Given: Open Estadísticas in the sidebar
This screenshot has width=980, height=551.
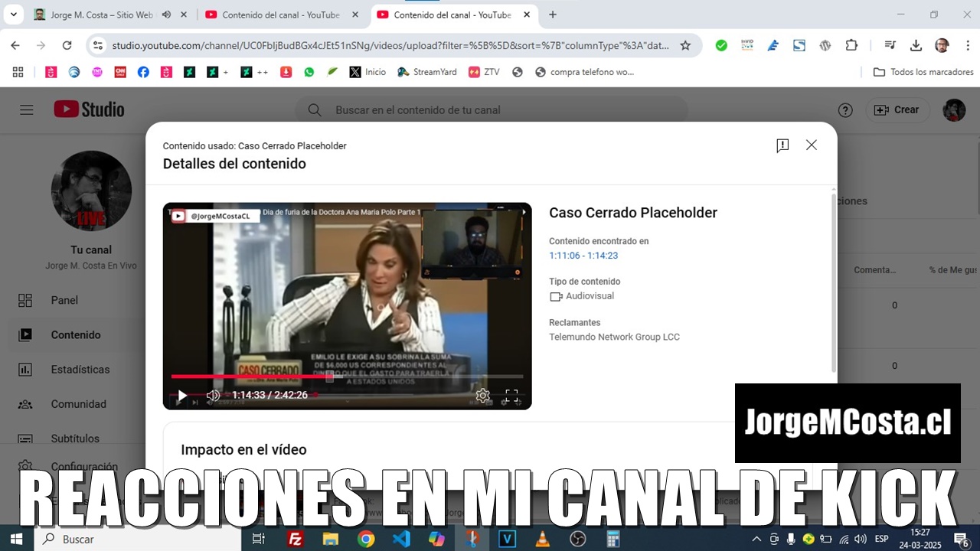Looking at the screenshot, I should pyautogui.click(x=80, y=370).
